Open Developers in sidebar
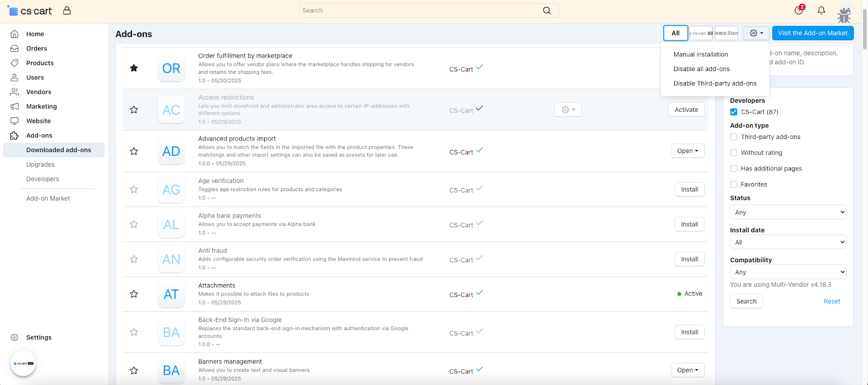 point(43,179)
